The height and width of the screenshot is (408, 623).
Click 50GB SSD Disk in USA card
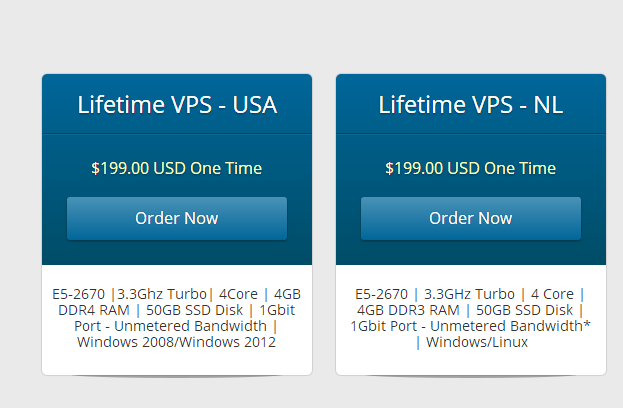194,310
